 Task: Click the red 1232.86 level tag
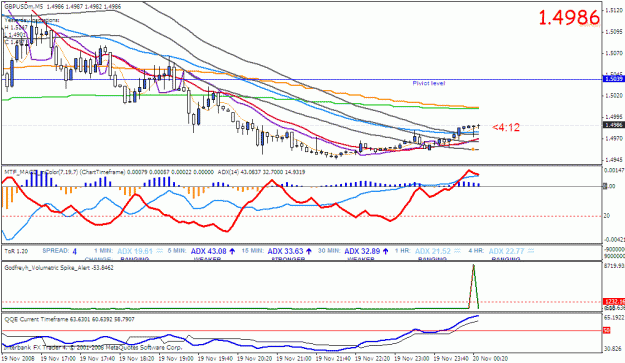tap(614, 302)
